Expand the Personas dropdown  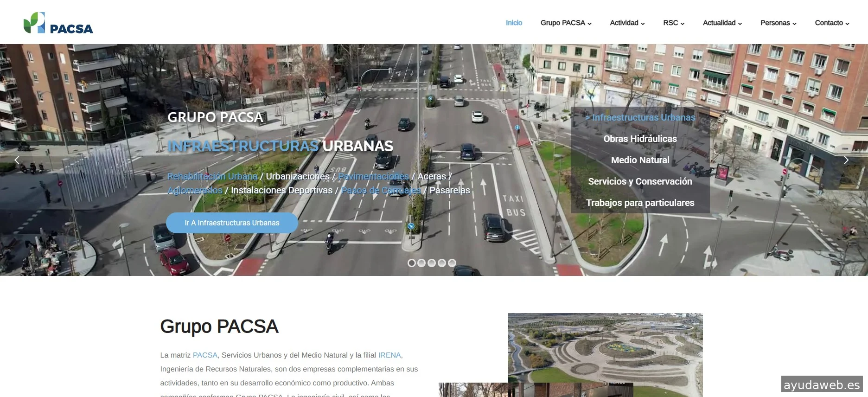click(x=778, y=23)
